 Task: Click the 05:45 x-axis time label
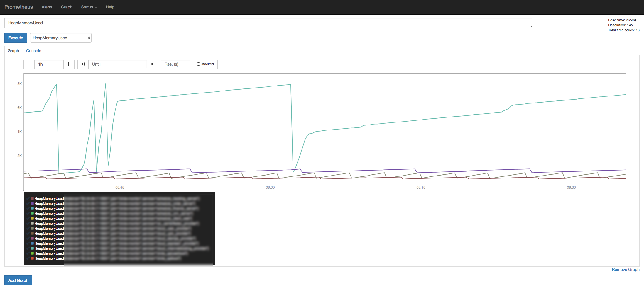point(120,188)
